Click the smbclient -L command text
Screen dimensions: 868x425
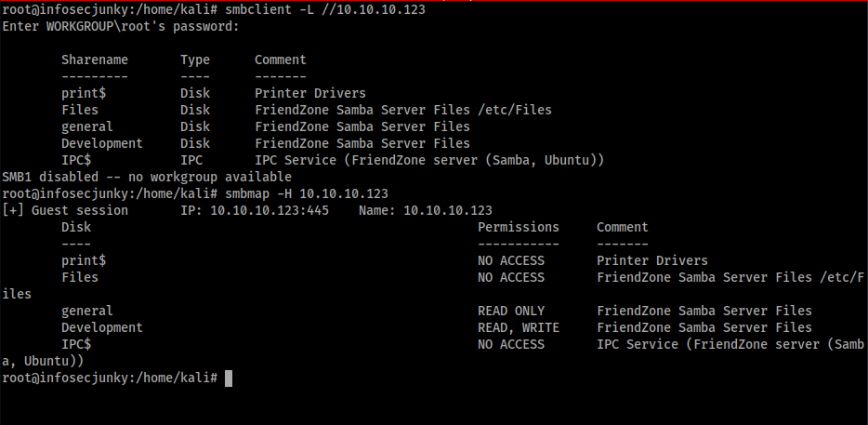point(325,9)
